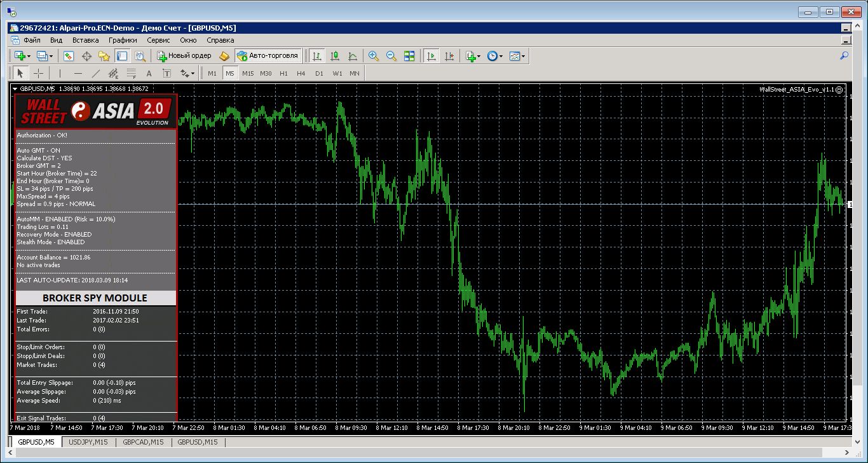
Task: Click the Wall Street ASIA 2.0 logo
Action: pos(95,112)
